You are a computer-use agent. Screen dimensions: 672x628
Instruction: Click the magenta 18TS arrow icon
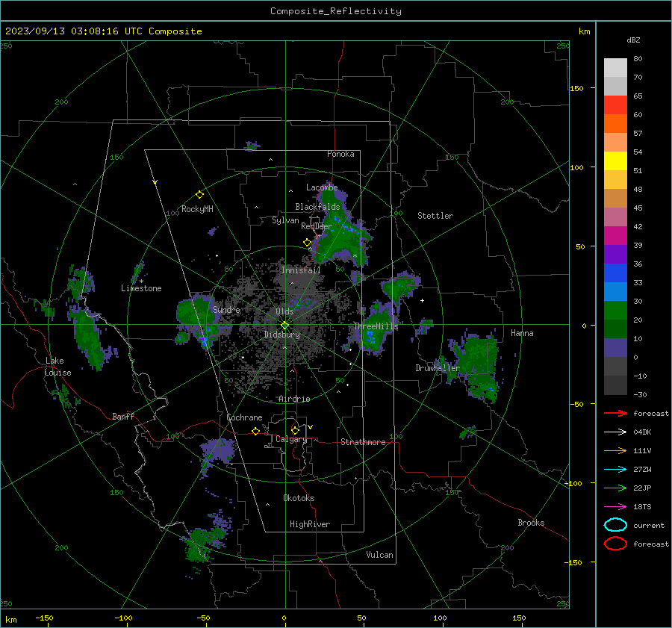coord(615,507)
